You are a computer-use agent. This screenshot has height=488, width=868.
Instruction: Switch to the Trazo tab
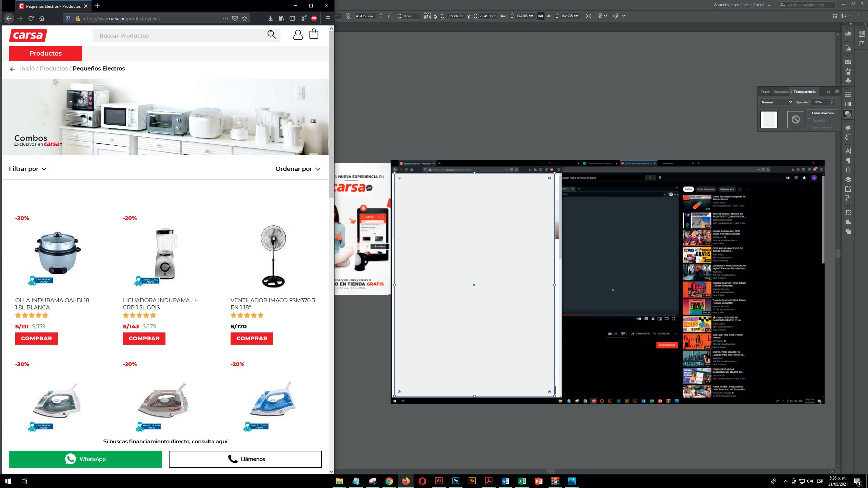coord(765,92)
